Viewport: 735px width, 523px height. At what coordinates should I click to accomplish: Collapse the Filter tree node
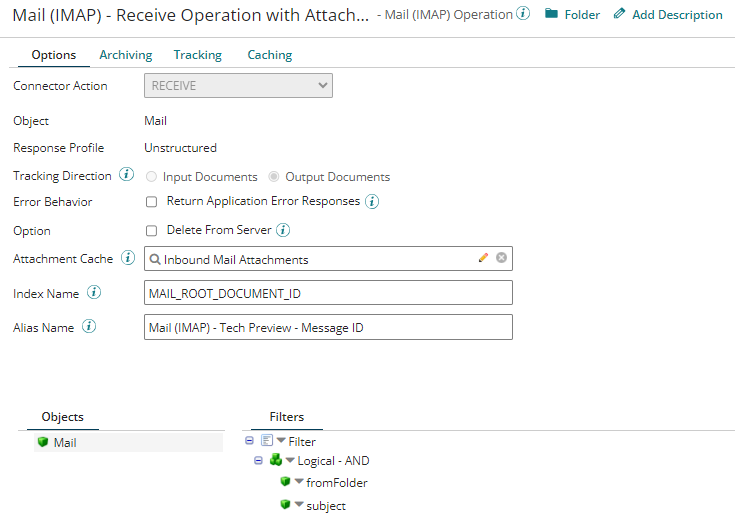pos(249,440)
